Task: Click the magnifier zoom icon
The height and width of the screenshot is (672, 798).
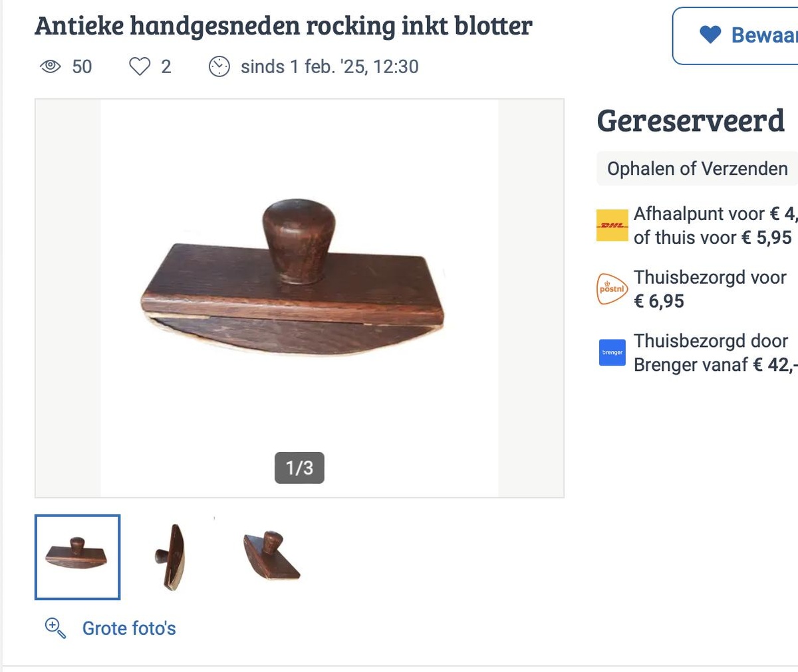Action: pyautogui.click(x=55, y=628)
